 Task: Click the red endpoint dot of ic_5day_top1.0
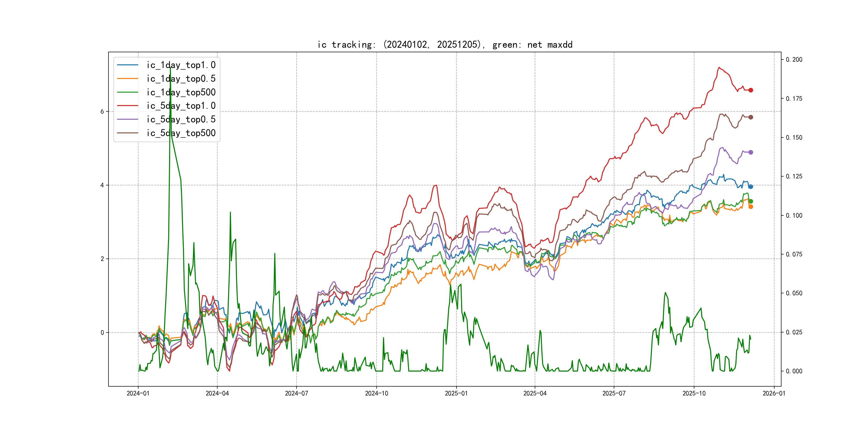tap(750, 90)
